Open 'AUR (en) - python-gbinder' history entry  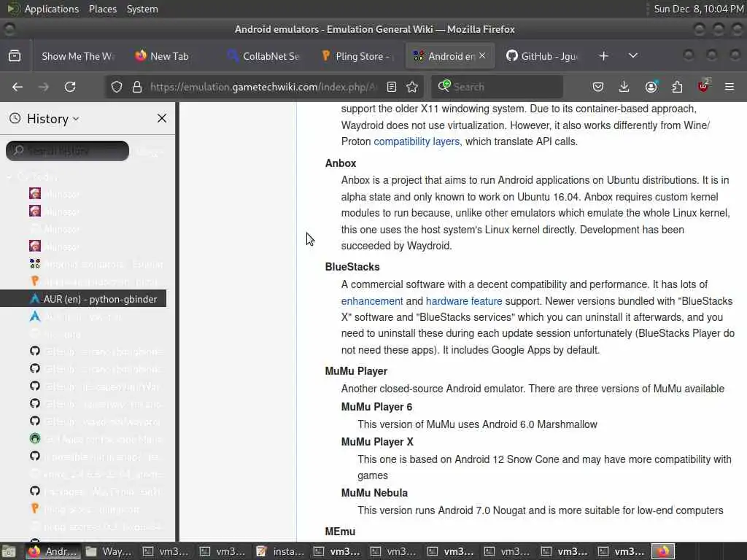[83, 298]
